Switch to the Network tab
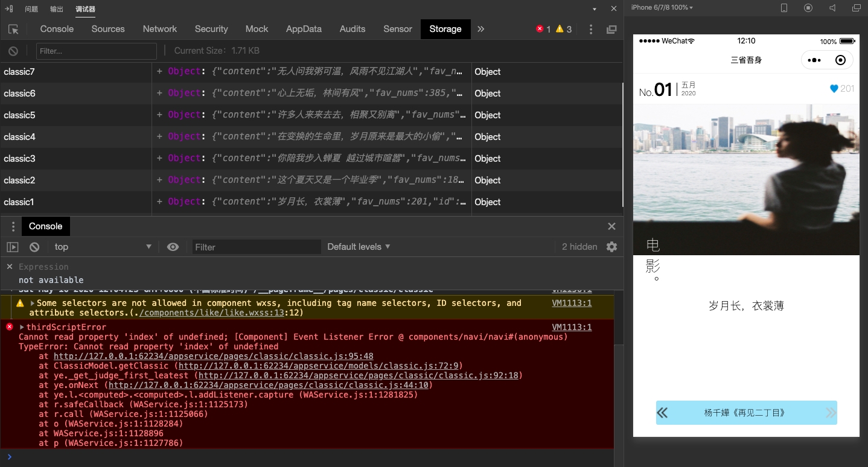868x467 pixels. [159, 29]
